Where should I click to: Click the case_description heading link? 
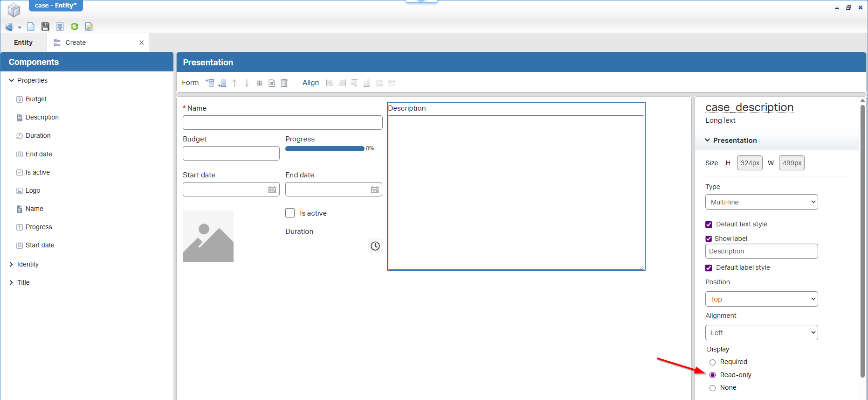749,107
